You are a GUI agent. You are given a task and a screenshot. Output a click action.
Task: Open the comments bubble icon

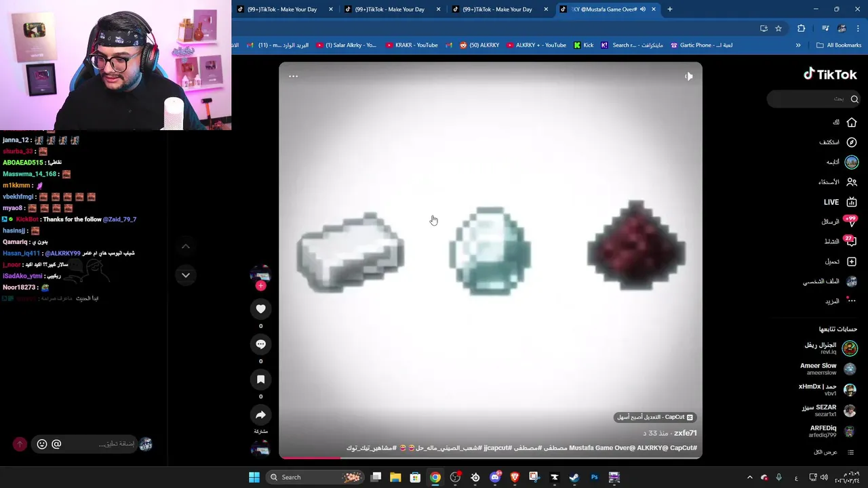pyautogui.click(x=260, y=344)
